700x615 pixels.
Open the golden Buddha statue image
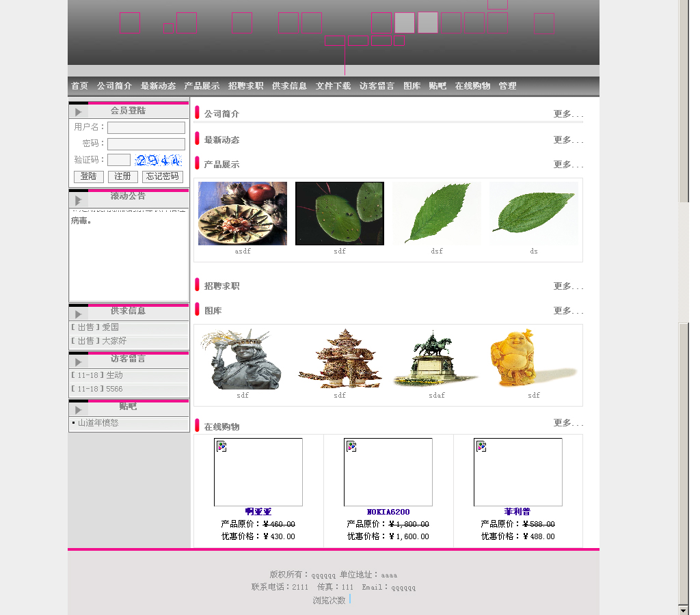point(533,359)
